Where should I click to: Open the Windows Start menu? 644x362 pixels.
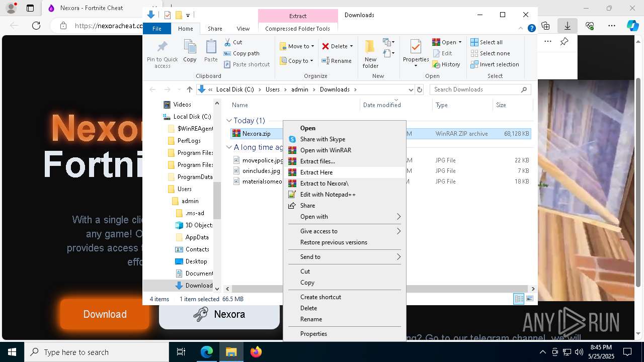[12, 352]
